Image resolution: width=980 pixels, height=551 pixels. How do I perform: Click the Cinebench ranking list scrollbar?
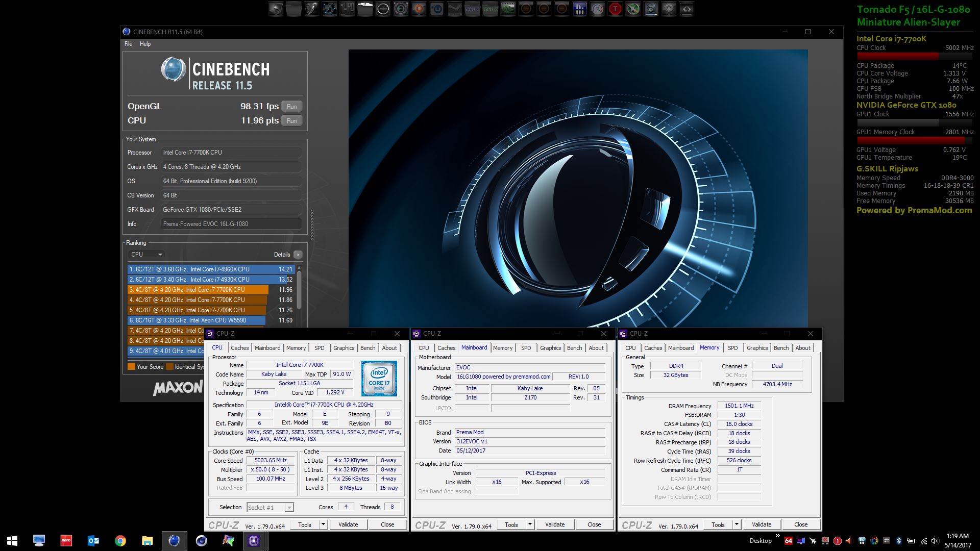coord(299,289)
